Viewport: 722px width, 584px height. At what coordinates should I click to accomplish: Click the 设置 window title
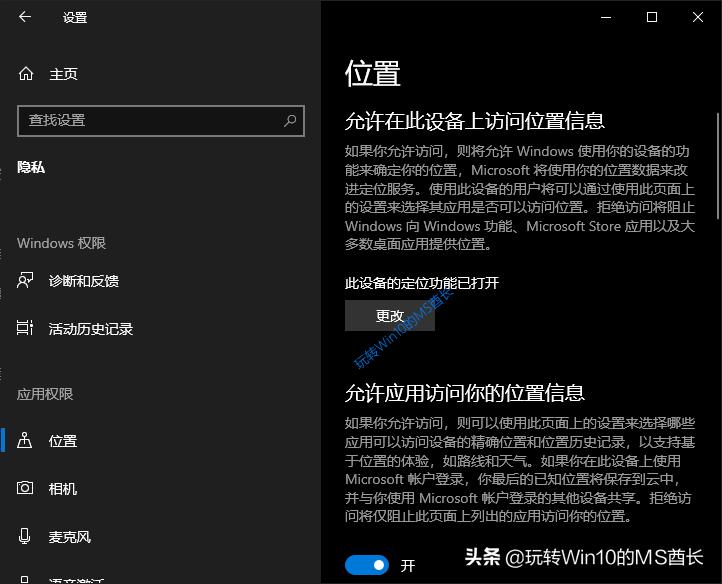[75, 18]
